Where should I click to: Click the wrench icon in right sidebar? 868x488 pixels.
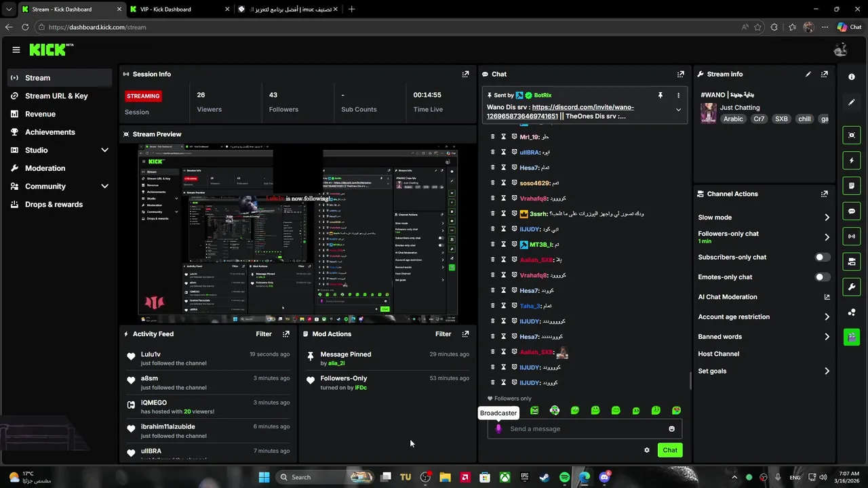pyautogui.click(x=852, y=287)
